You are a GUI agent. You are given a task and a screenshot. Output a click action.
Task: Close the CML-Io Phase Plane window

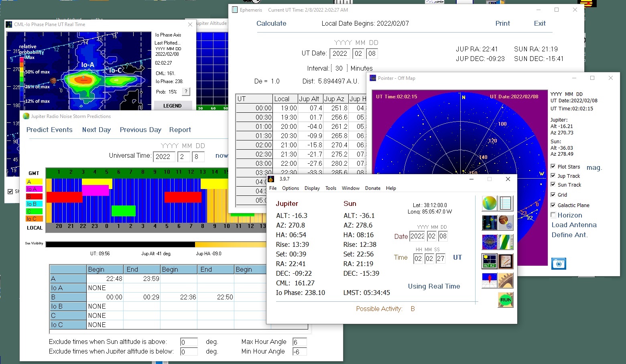pyautogui.click(x=190, y=24)
